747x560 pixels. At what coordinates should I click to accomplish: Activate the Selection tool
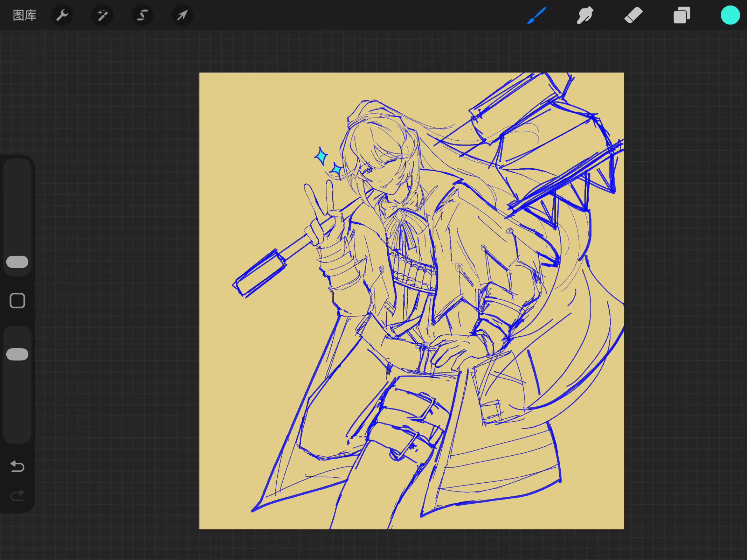point(142,15)
